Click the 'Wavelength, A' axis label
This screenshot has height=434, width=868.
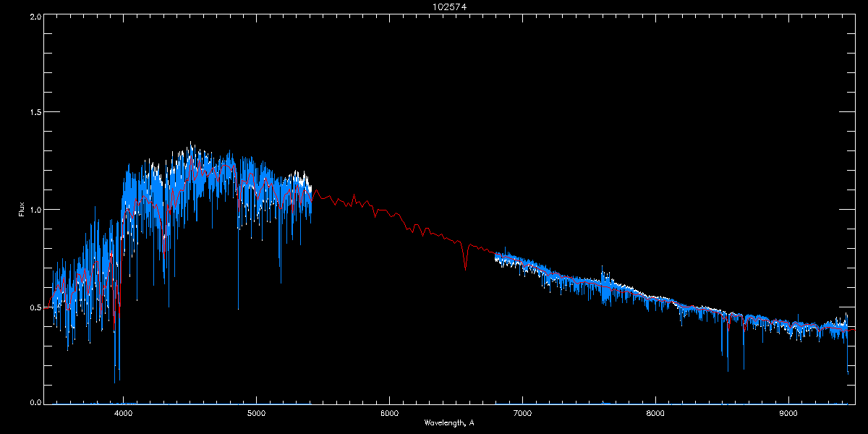[x=448, y=422]
